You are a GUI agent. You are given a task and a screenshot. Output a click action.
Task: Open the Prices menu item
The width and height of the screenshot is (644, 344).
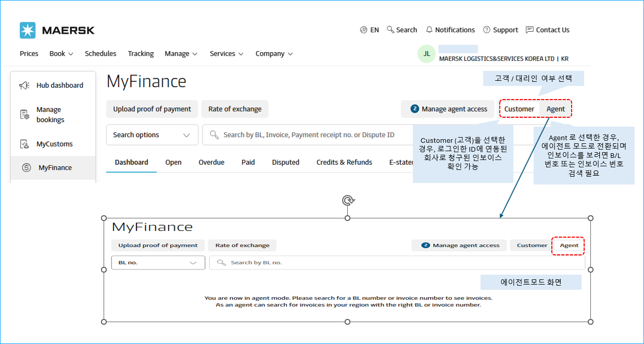coord(29,54)
